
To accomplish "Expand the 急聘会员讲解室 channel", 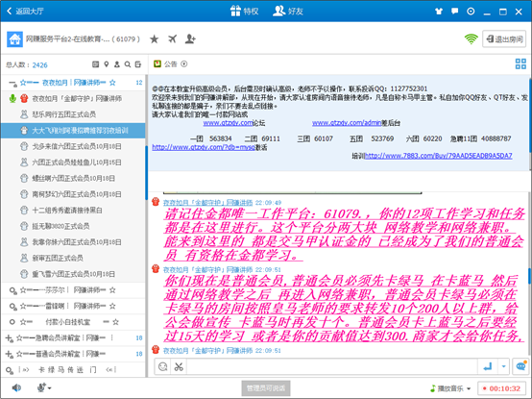I will tap(10, 337).
